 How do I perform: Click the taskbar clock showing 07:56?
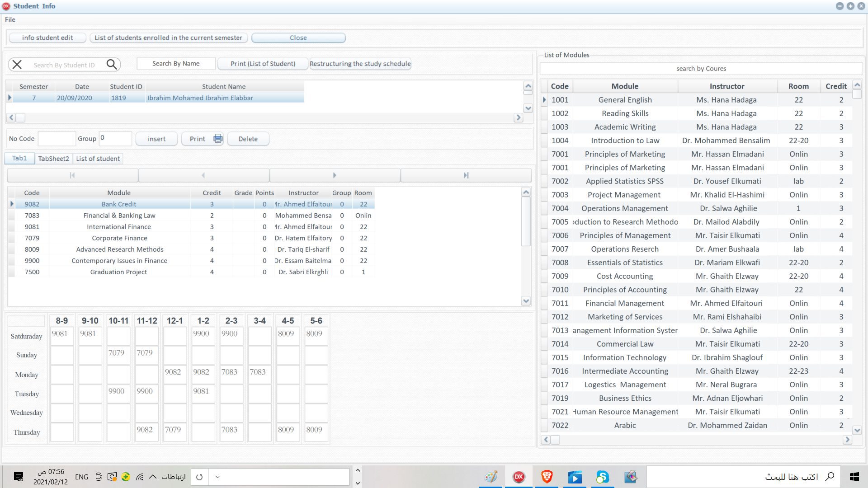click(51, 477)
